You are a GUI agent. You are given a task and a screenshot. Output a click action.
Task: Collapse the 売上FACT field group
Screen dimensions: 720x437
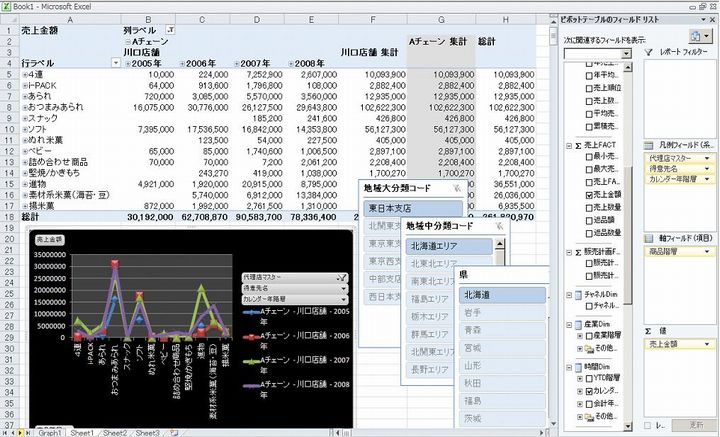pos(569,146)
